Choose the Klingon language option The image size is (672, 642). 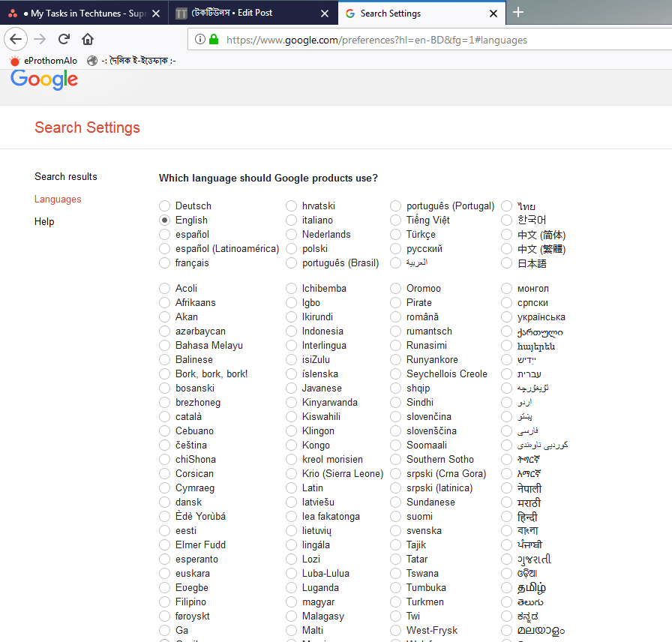pos(292,430)
